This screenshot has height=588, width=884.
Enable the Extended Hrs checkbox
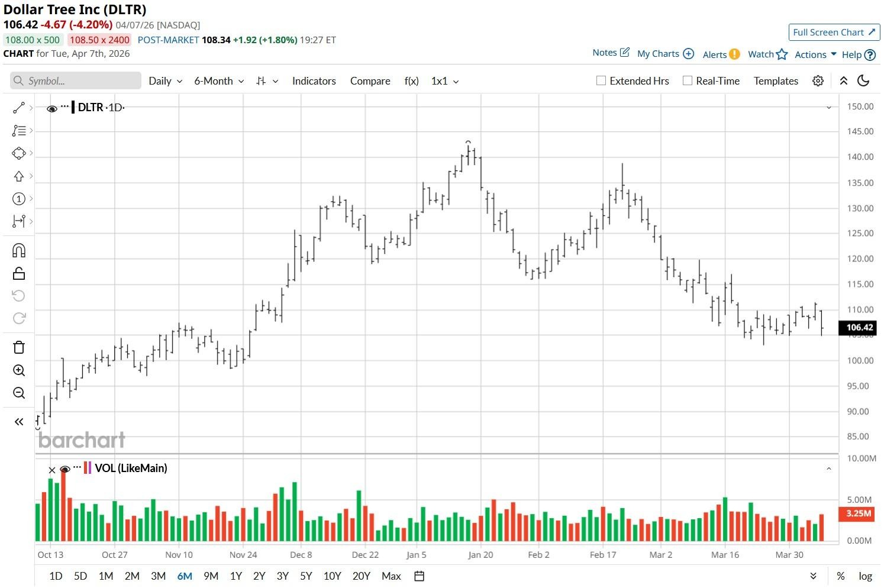(x=601, y=81)
